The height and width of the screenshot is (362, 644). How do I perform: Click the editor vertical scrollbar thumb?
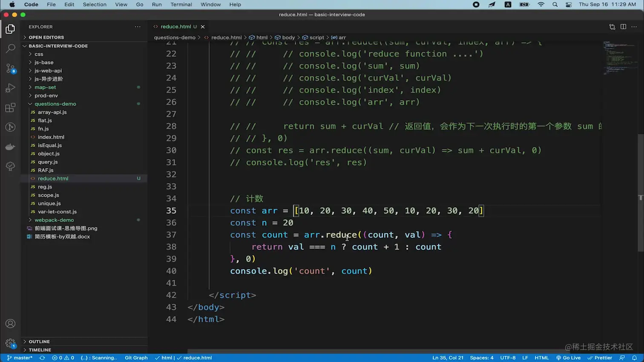[641, 194]
